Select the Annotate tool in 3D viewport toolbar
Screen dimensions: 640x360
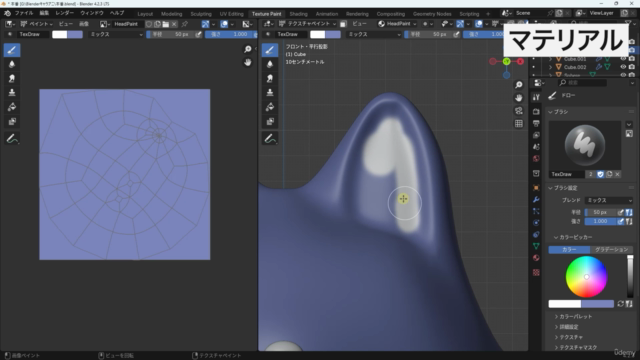tap(270, 139)
